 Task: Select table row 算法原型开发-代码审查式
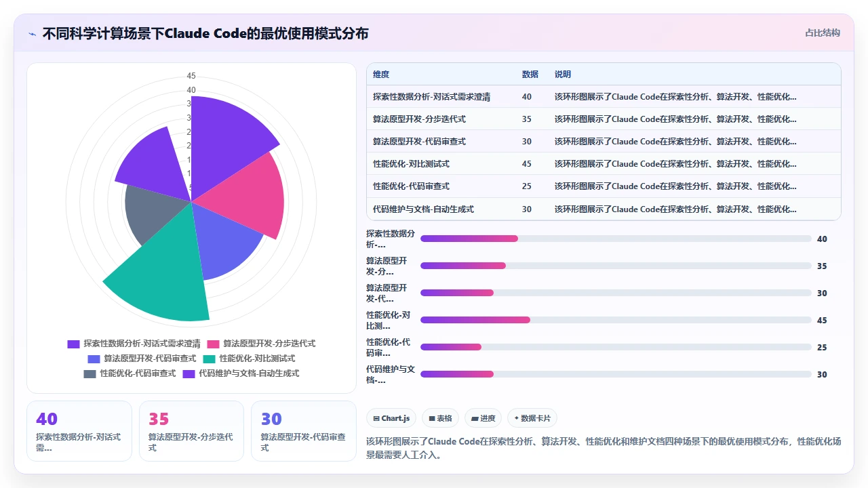(x=604, y=142)
